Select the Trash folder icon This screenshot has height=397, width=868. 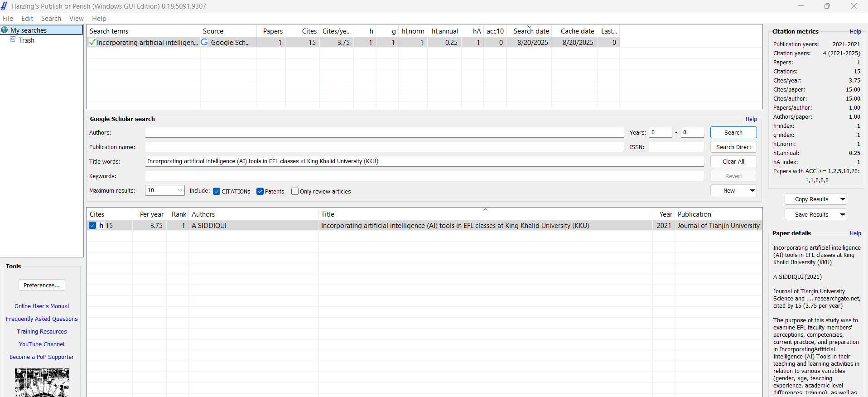[13, 40]
